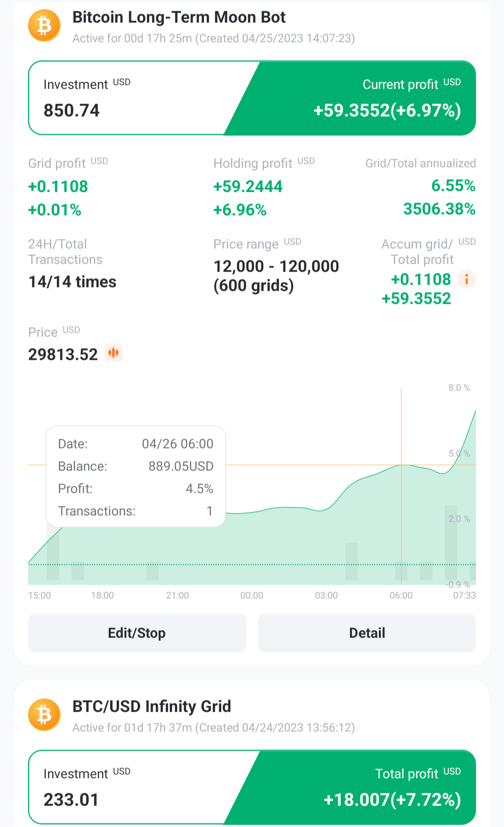This screenshot has width=504, height=827.
Task: Tap the Holding profit +59.2444 value
Action: [248, 187]
